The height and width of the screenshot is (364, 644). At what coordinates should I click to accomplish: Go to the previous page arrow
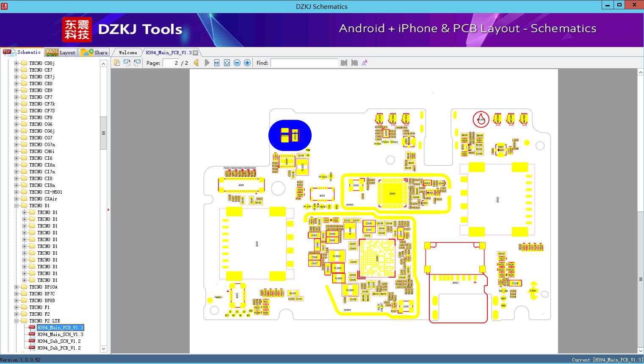[x=196, y=63]
